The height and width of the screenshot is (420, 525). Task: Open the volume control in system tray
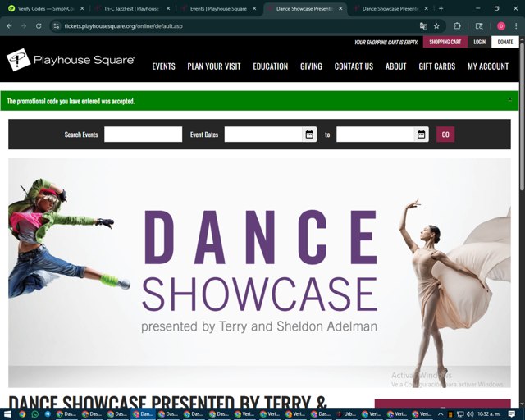coord(470,414)
